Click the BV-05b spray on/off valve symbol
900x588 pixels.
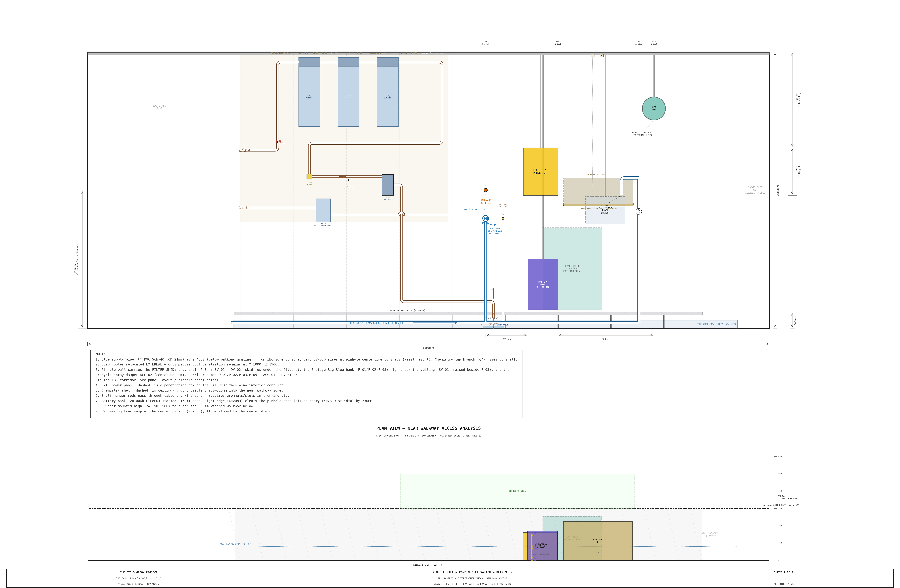point(486,218)
